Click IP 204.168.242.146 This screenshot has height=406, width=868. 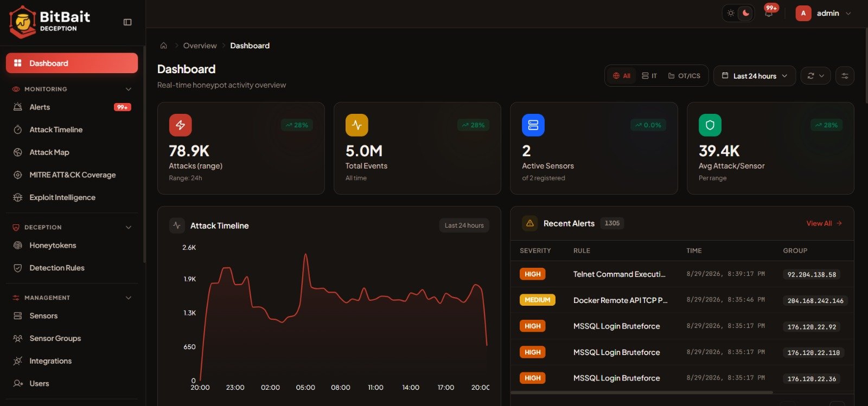point(815,301)
